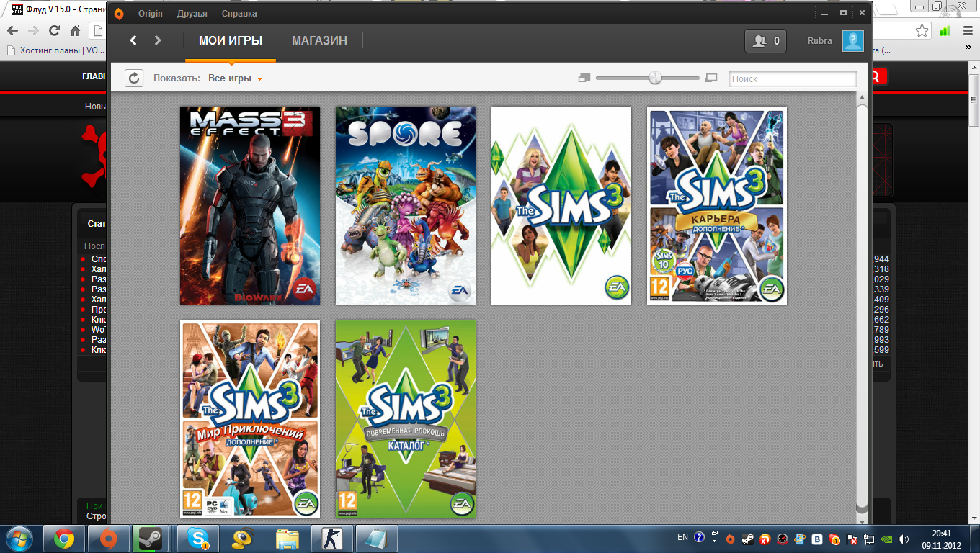Go forward with Origin's right arrow

pyautogui.click(x=158, y=40)
